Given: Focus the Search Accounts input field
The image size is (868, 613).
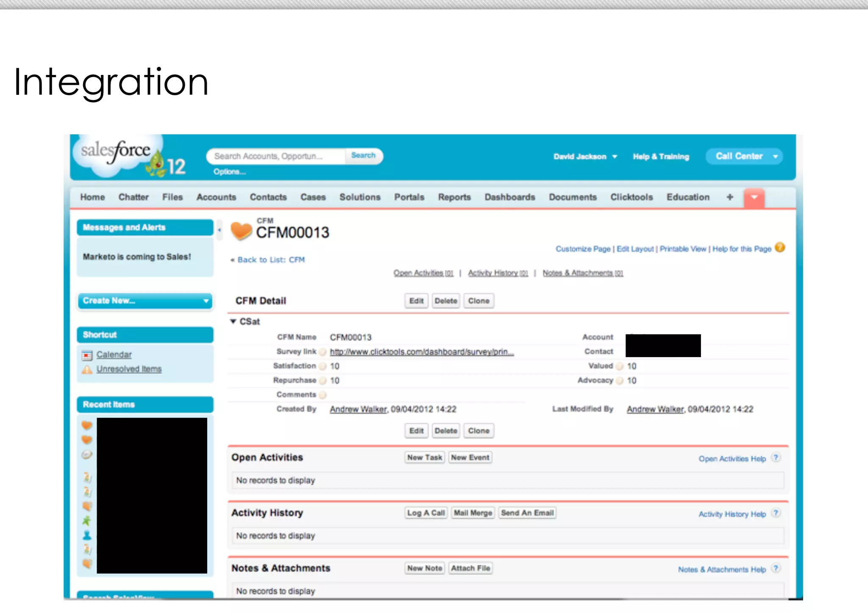Looking at the screenshot, I should [275, 156].
